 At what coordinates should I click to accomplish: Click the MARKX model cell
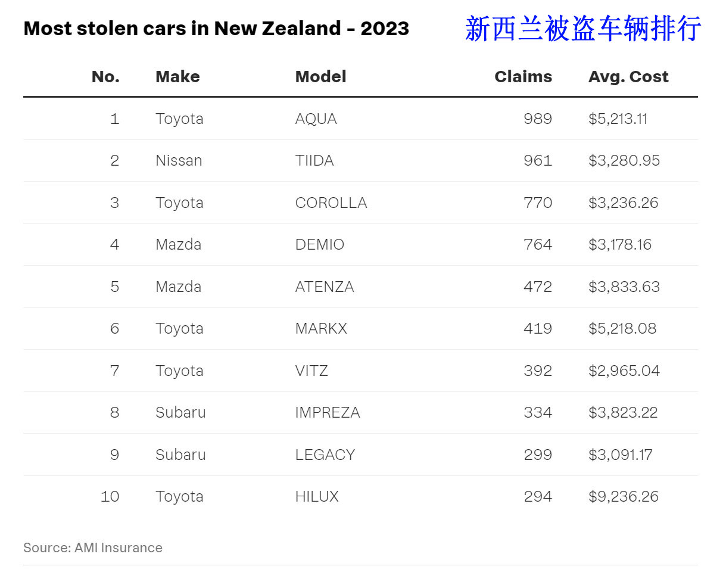pos(320,329)
